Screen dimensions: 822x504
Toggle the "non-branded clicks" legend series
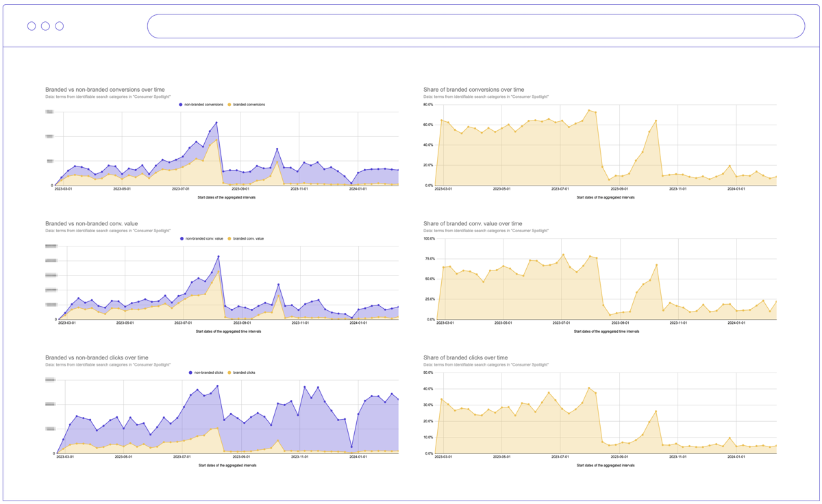pyautogui.click(x=209, y=373)
